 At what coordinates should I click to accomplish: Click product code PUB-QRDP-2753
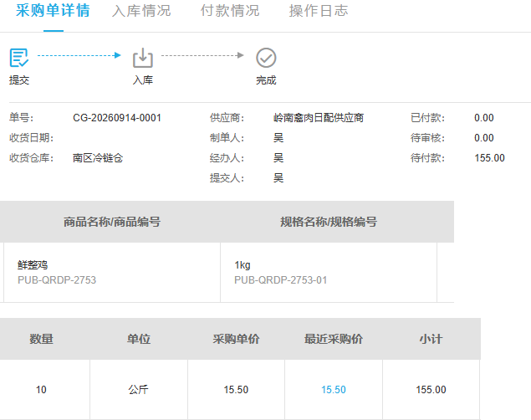tap(57, 280)
